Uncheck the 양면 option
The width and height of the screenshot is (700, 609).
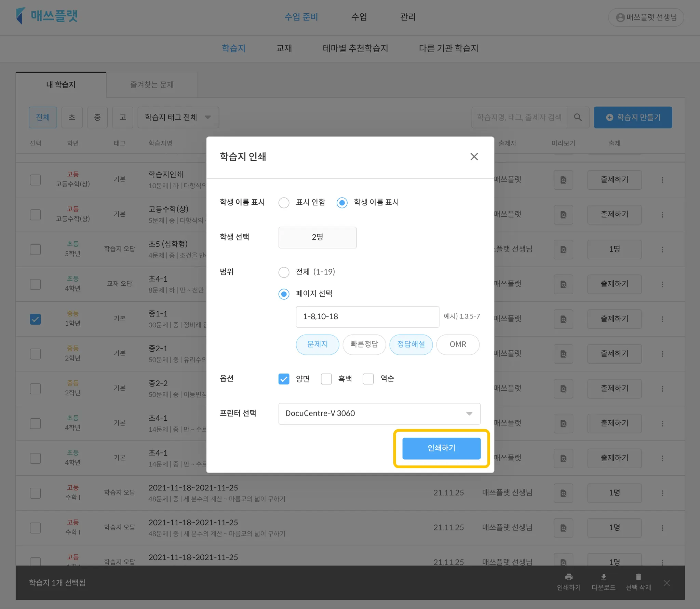(x=284, y=379)
